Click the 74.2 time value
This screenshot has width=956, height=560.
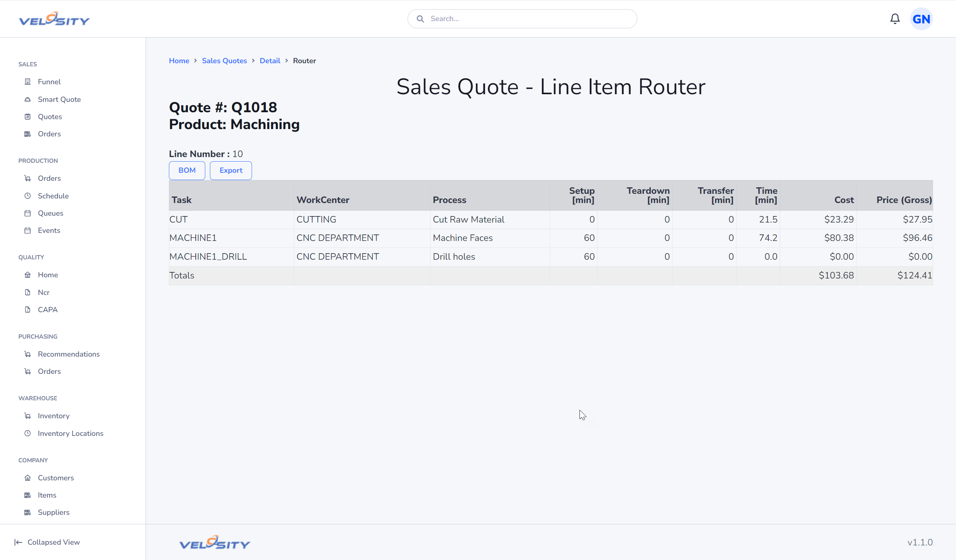point(768,238)
